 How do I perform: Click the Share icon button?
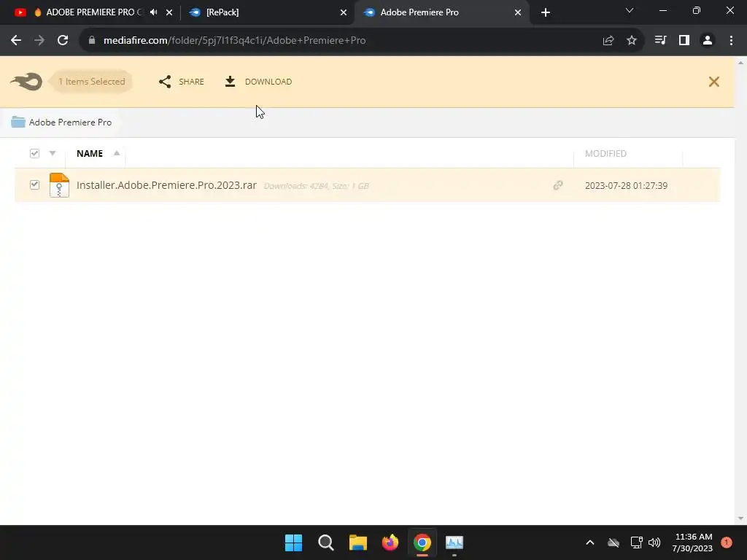[x=181, y=82]
